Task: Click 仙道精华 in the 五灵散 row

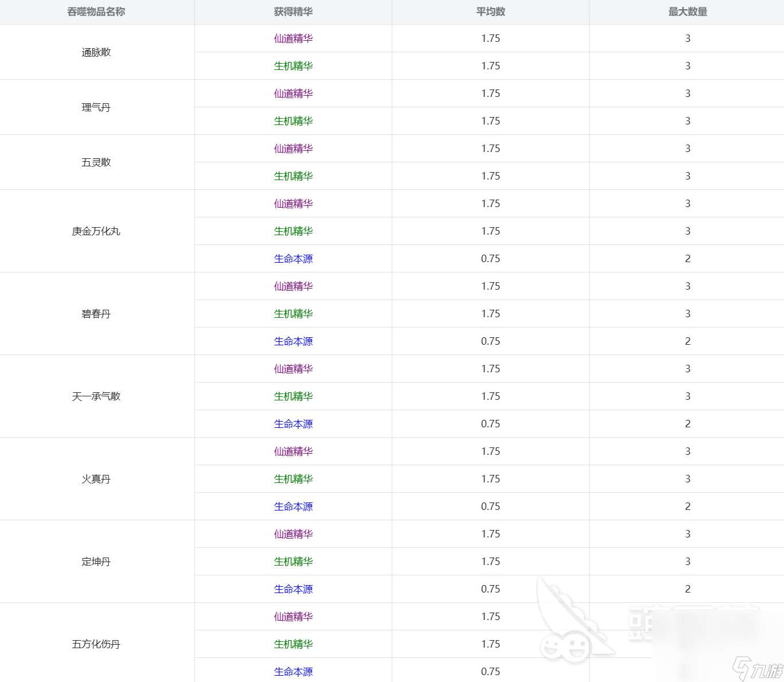Action: 293,149
